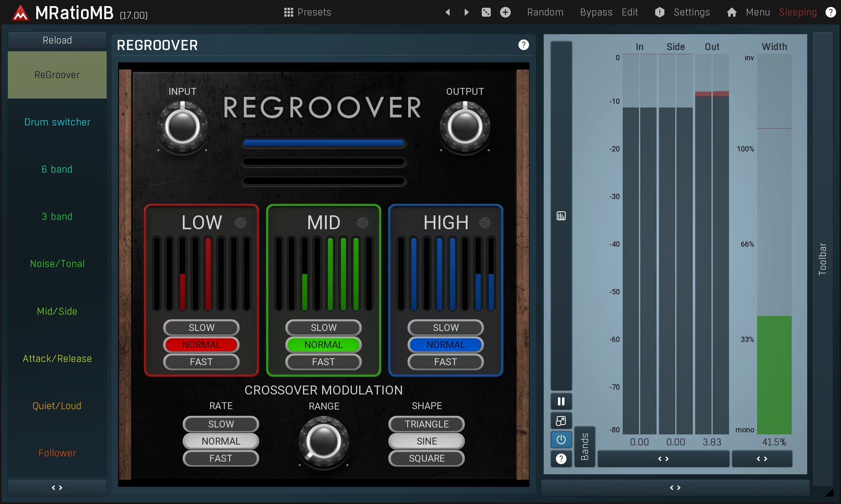
Task: Expand the device list arrows under Follower
Action: tap(57, 488)
